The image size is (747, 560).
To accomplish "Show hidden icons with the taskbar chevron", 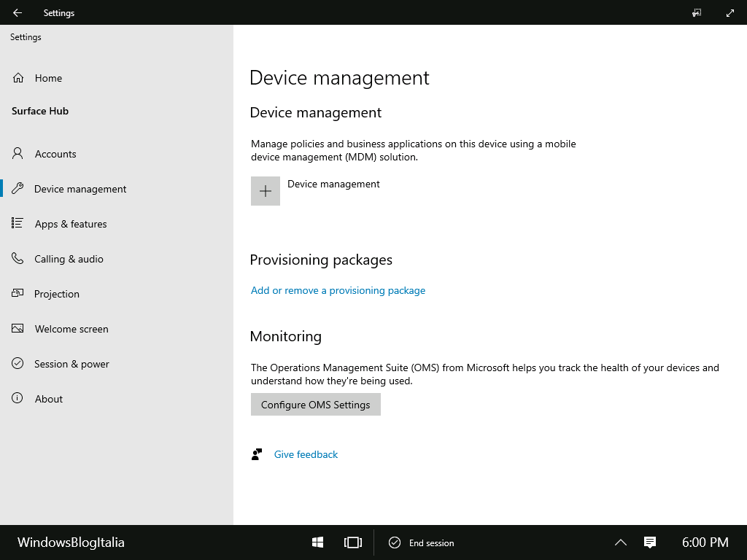I will point(620,542).
